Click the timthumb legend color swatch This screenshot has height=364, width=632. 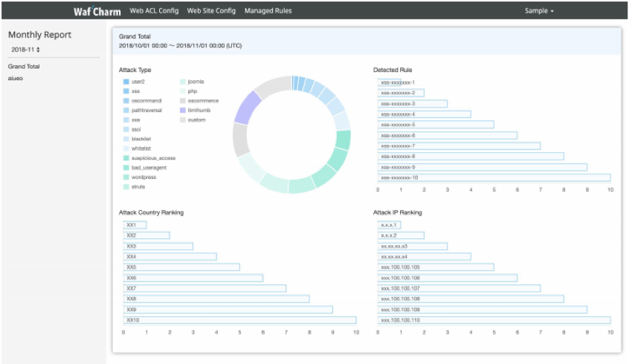pyautogui.click(x=183, y=111)
